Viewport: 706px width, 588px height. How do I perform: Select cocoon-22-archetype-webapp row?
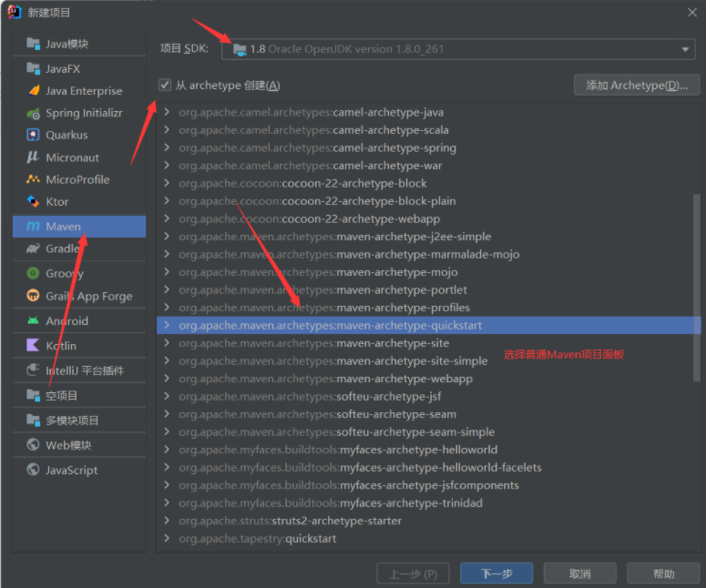tap(429, 218)
